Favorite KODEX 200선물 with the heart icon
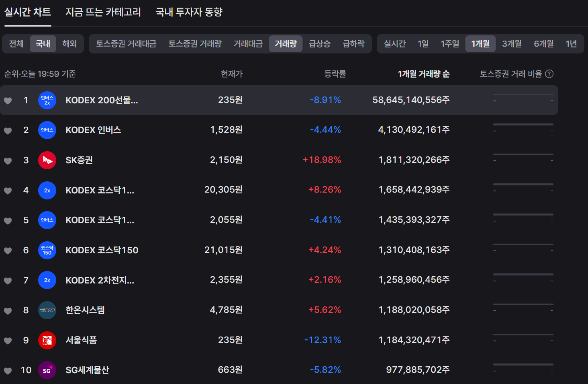 click(8, 101)
